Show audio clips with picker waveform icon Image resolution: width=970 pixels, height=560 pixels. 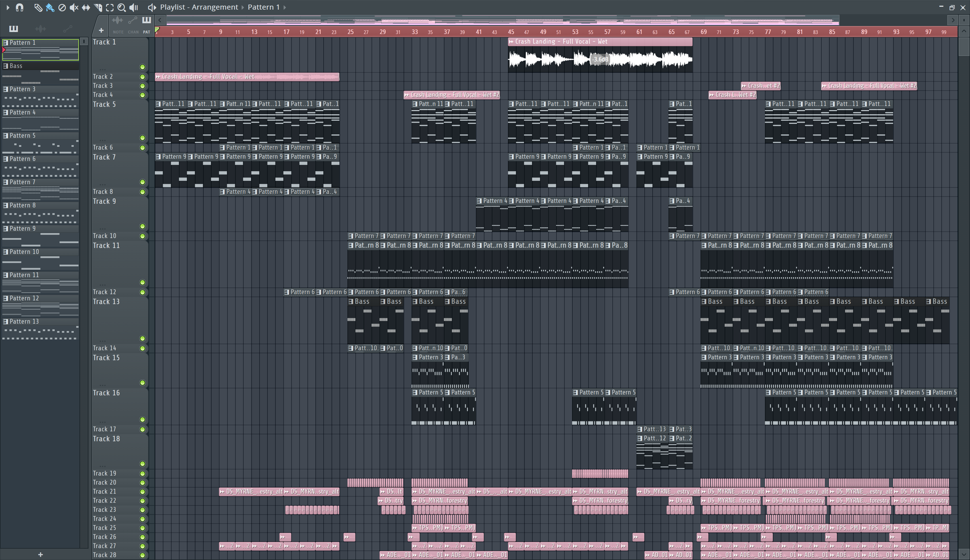coord(40,28)
